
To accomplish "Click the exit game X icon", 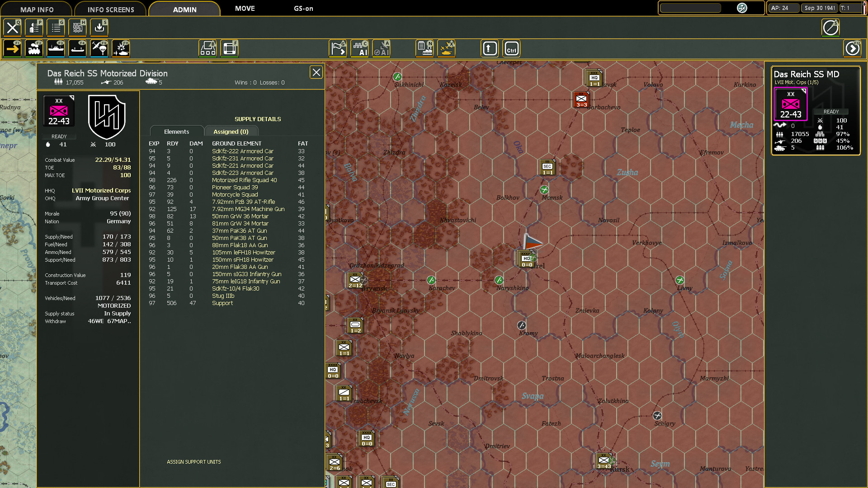I will pyautogui.click(x=13, y=28).
